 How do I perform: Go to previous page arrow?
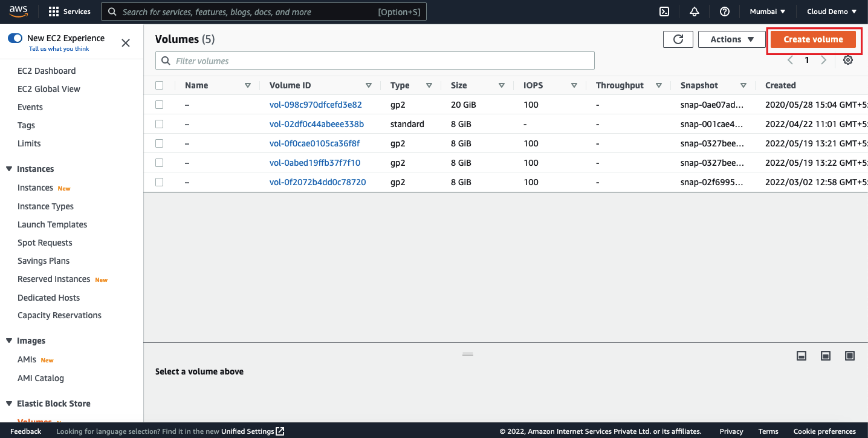pyautogui.click(x=790, y=60)
